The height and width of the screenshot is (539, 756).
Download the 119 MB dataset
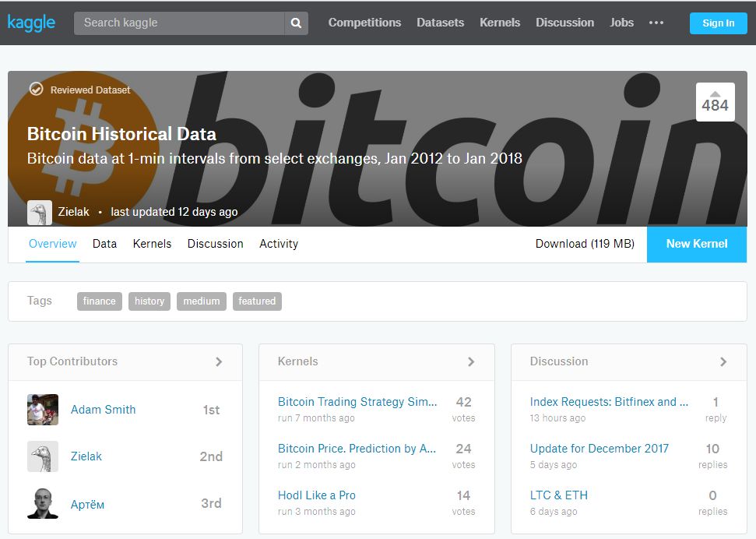click(585, 244)
